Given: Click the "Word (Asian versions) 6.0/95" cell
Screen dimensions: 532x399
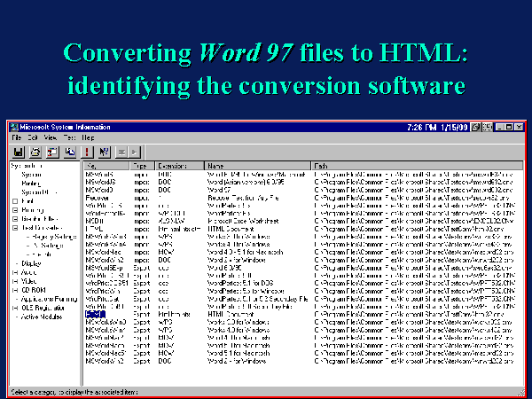Looking at the screenshot, I should (x=246, y=182).
